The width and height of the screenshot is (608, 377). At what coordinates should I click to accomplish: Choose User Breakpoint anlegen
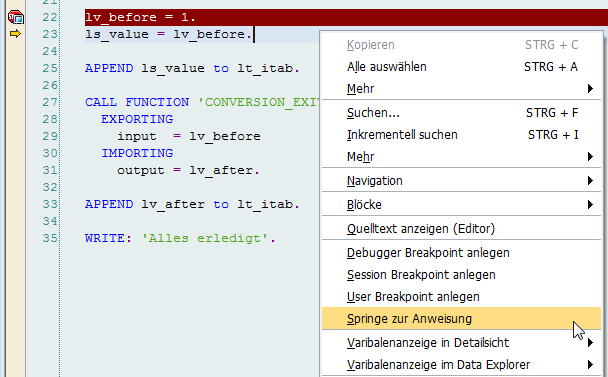pos(461,297)
